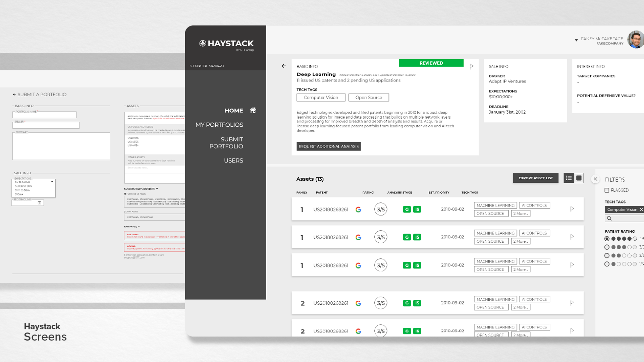
Task: Sort by the RATING column header
Action: pos(368,193)
